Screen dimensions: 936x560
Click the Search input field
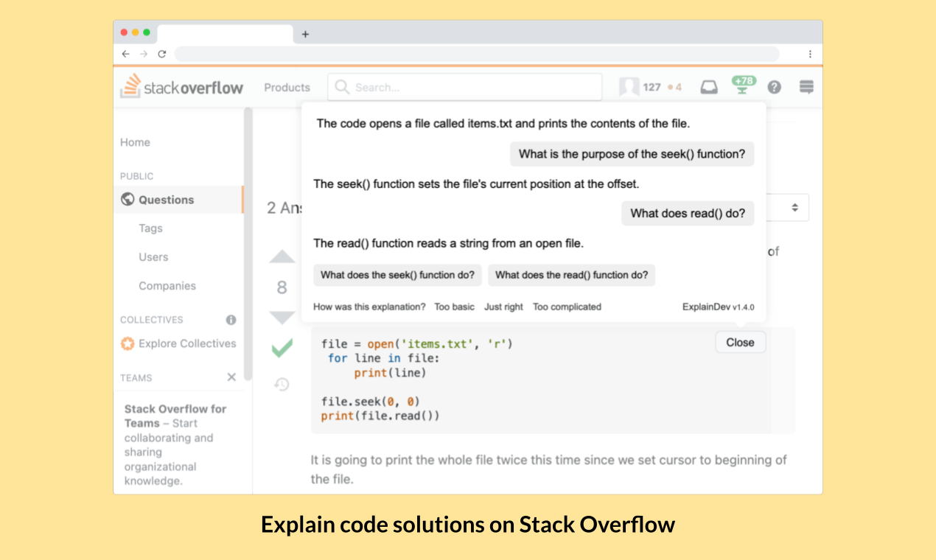tap(465, 87)
